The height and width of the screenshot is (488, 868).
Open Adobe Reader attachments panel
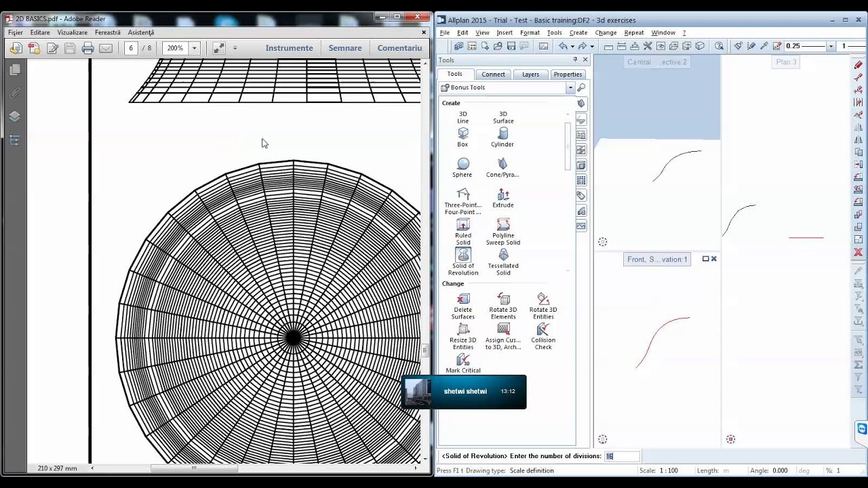click(15, 94)
